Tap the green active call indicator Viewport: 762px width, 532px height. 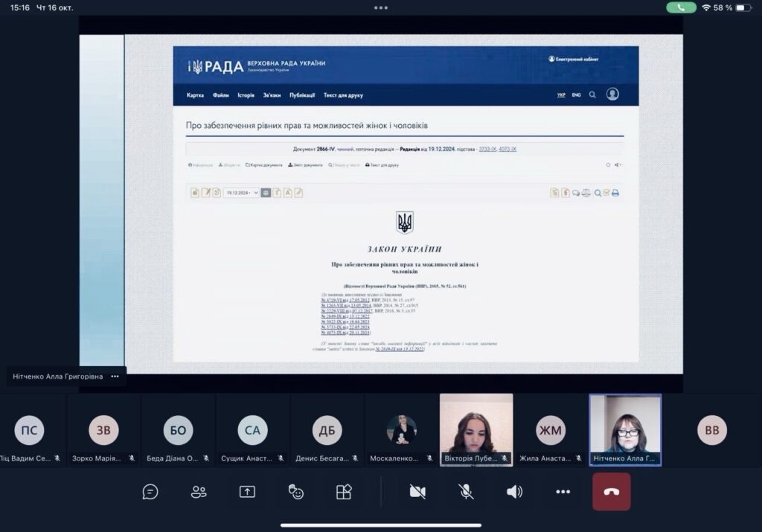tap(681, 7)
